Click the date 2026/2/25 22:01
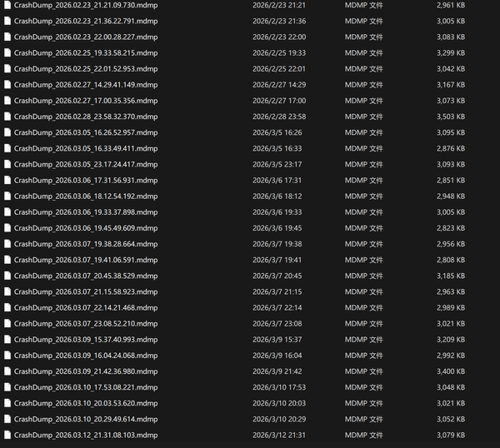The height and width of the screenshot is (448, 500). (x=278, y=68)
